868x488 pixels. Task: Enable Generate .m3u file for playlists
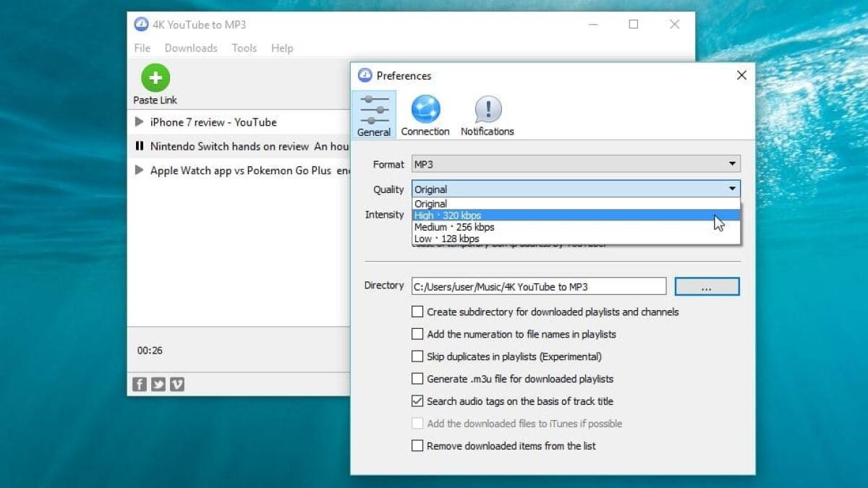coord(417,379)
